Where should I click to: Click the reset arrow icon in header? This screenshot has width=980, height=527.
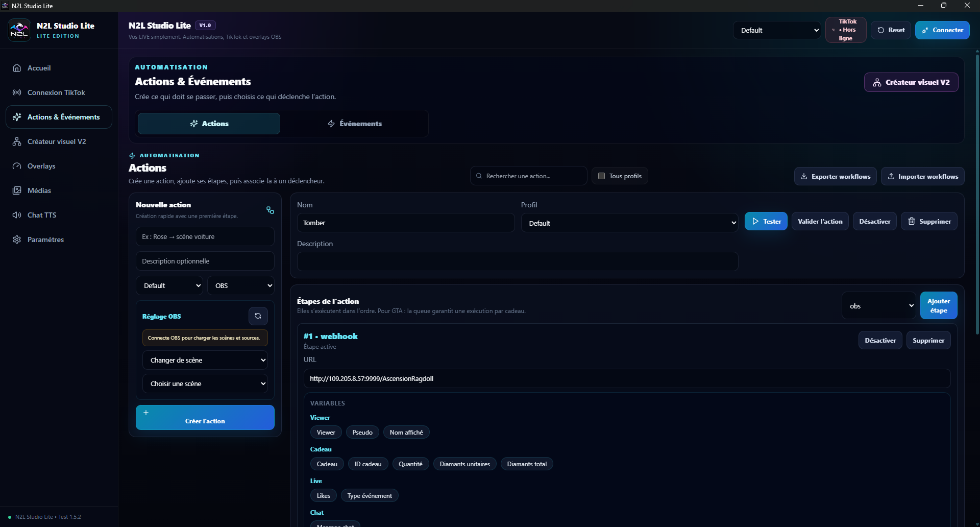point(880,30)
